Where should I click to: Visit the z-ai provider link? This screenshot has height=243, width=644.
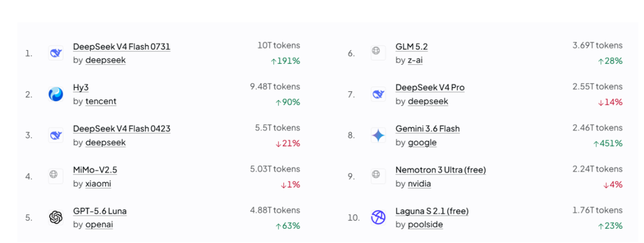(415, 60)
